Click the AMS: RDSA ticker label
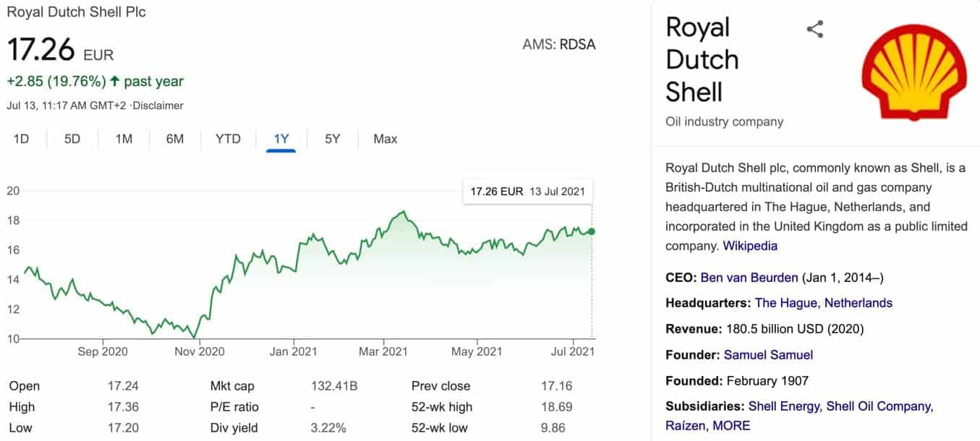Screen dimensions: 980x441 click(559, 45)
